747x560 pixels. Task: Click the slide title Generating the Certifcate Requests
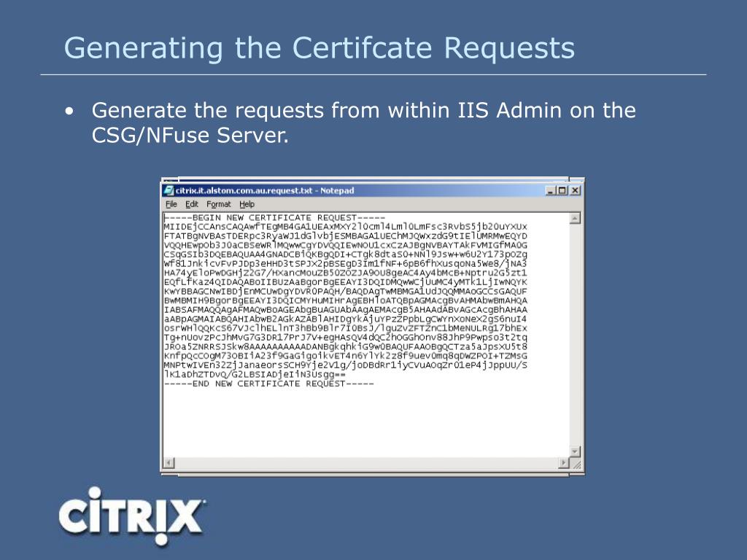320,48
